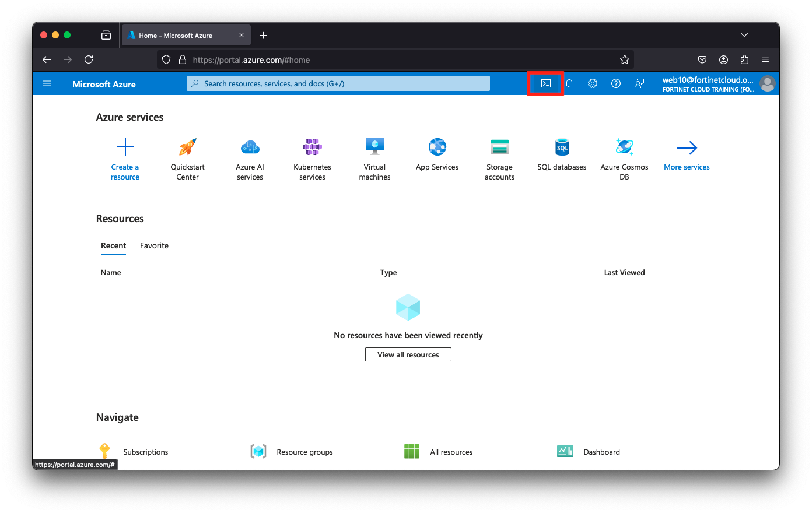Viewport: 812px width, 513px height.
Task: Click the Create a resource plus icon
Action: point(125,147)
